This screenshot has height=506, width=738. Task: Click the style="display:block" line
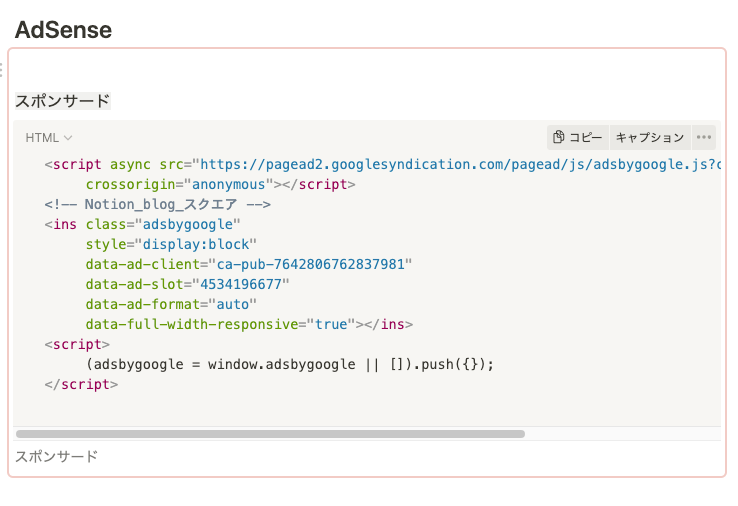pyautogui.click(x=171, y=244)
